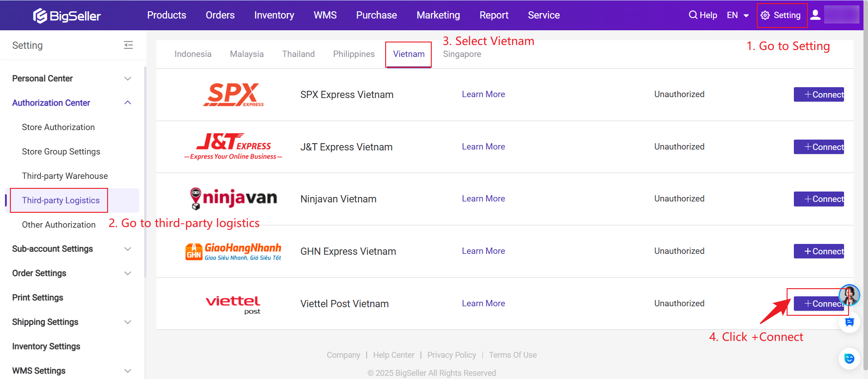Open the Marketing menu
The width and height of the screenshot is (868, 379).
439,15
